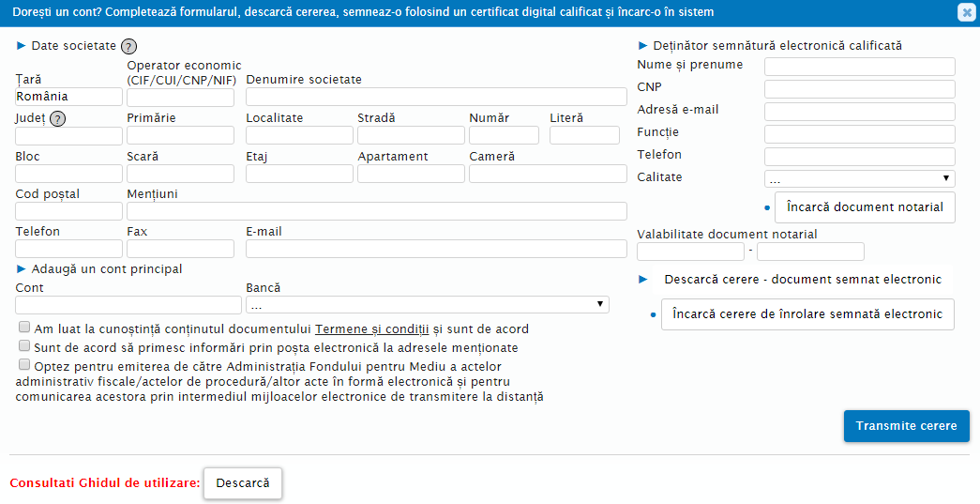Image resolution: width=980 pixels, height=504 pixels.
Task: Focus the company E-mail input field
Action: tap(436, 249)
